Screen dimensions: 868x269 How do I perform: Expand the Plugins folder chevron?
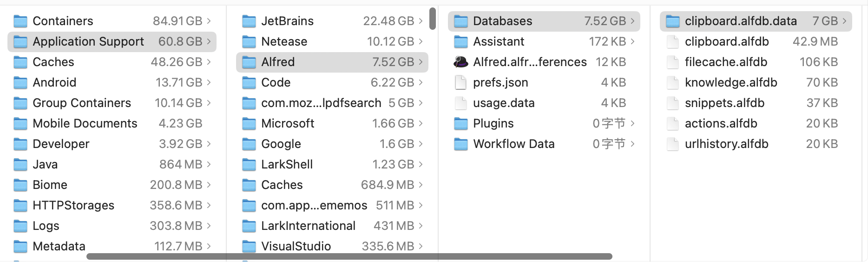632,123
